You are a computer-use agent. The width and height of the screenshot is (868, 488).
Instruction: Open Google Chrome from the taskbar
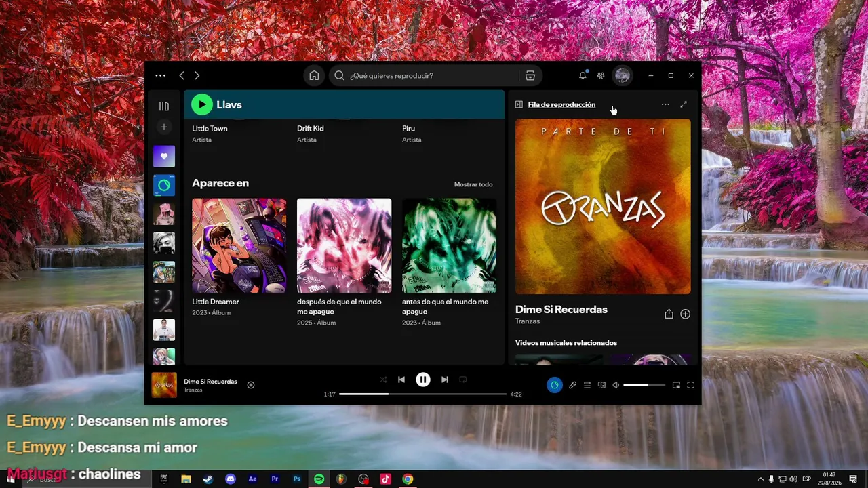(408, 479)
